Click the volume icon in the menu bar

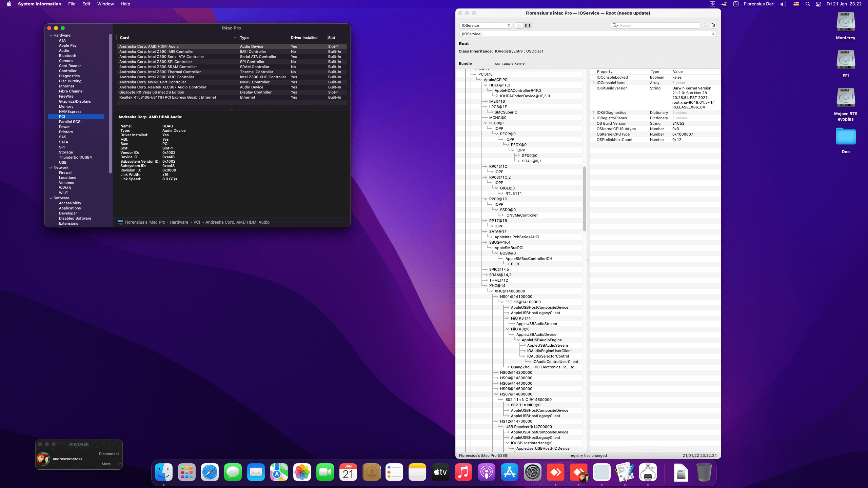point(783,4)
